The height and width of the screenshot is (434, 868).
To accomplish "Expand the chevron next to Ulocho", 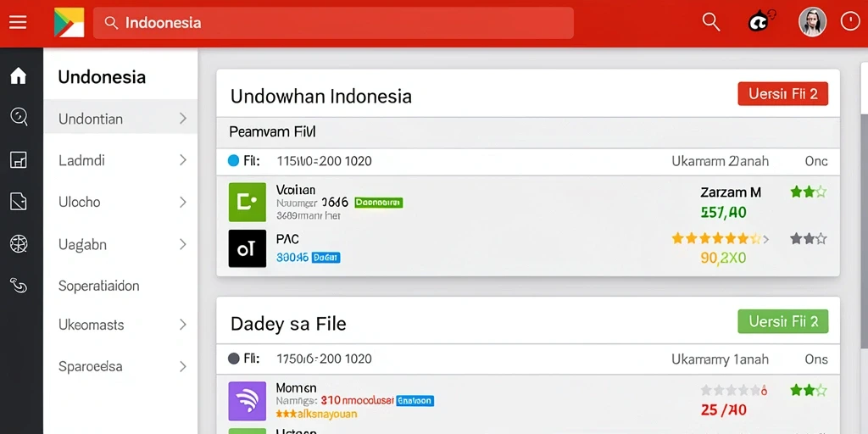I will tap(183, 202).
